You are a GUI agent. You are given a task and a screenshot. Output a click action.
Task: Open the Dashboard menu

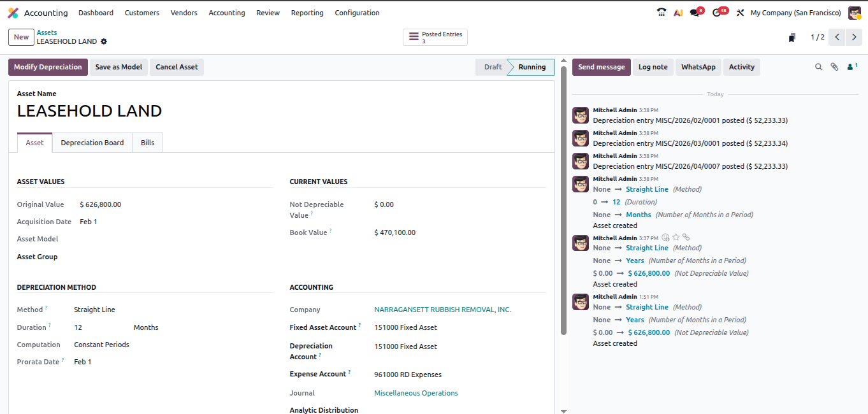click(x=96, y=13)
